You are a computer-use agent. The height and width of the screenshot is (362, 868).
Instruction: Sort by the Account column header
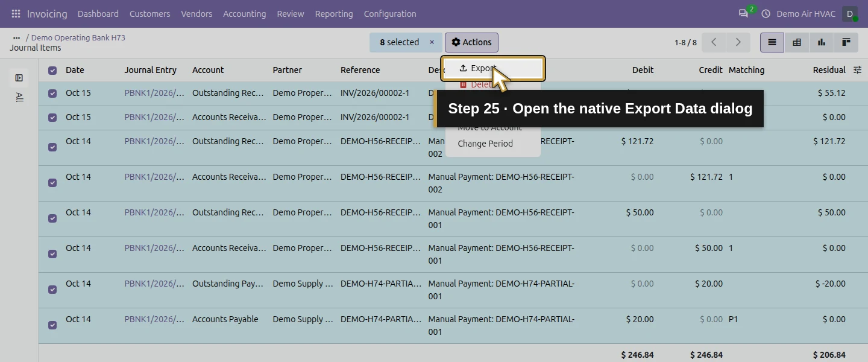click(208, 70)
